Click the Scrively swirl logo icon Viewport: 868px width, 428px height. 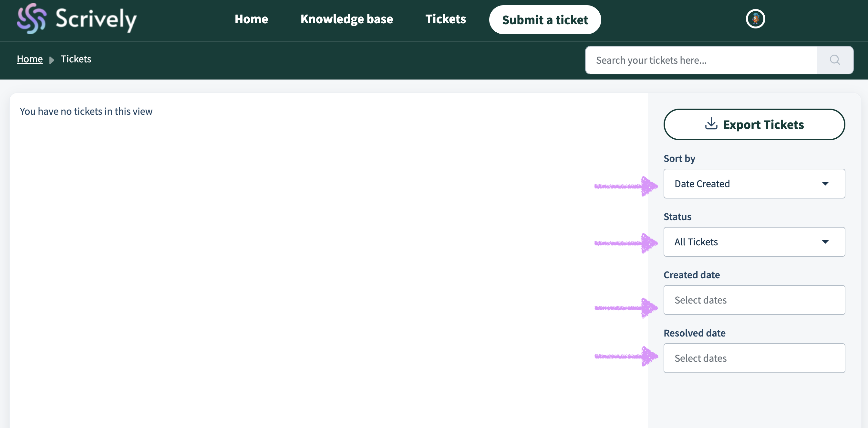pos(31,19)
